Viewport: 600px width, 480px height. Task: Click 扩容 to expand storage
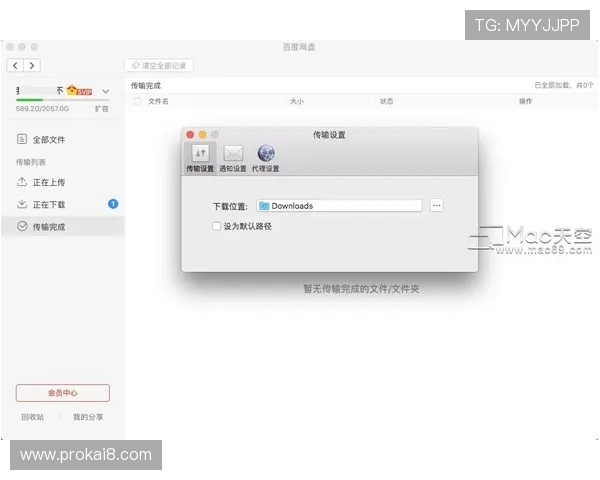(101, 109)
